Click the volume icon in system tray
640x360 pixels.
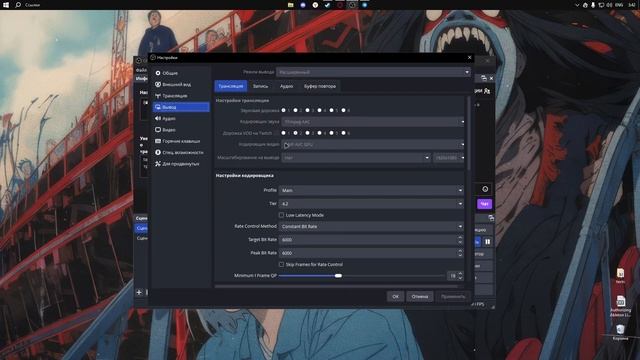click(x=609, y=5)
